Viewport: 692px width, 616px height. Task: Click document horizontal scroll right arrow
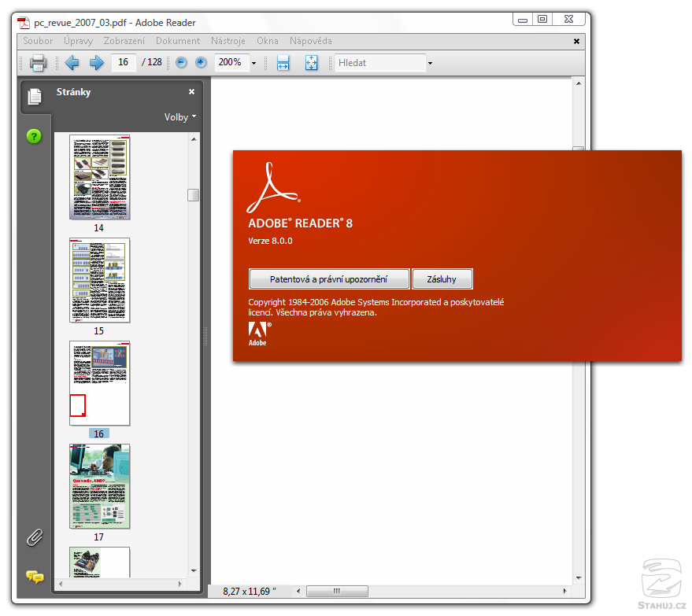coord(565,591)
